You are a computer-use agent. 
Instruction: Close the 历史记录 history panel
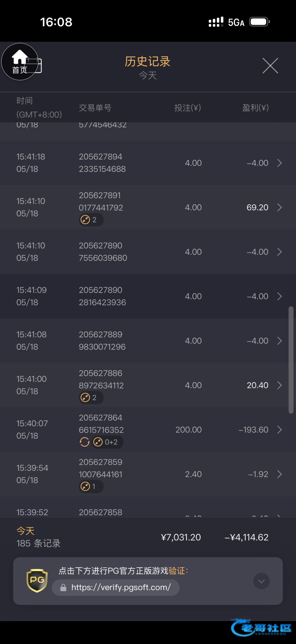pos(270,66)
